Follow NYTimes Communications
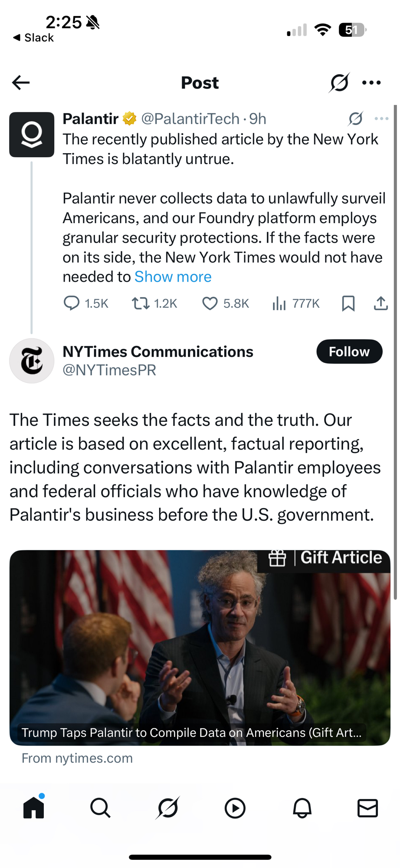The image size is (400, 868). pyautogui.click(x=349, y=352)
